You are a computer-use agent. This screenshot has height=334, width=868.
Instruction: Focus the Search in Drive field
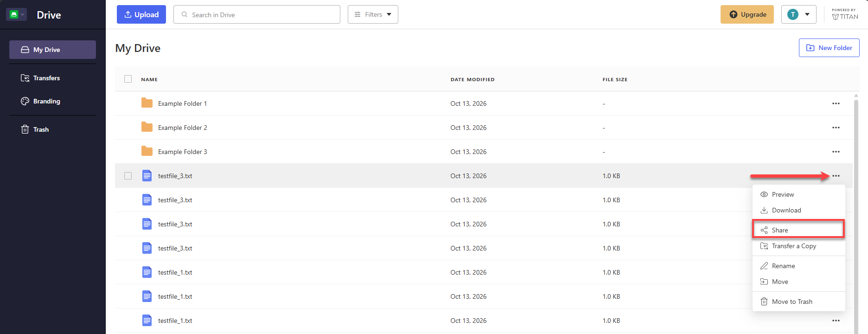coord(257,14)
